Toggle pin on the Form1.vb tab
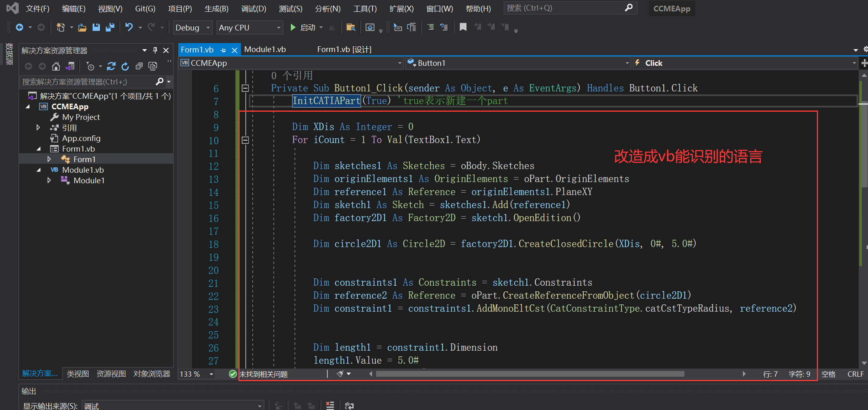Screen dimensions: 868x410 (223, 50)
